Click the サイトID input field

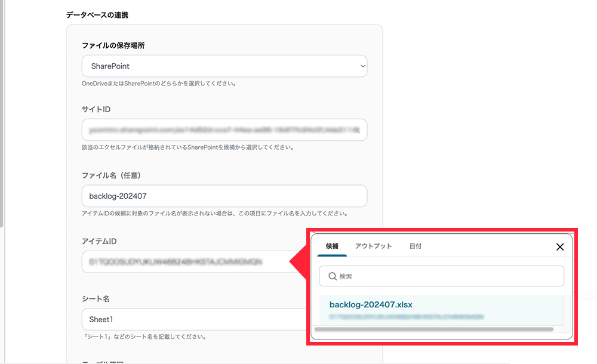pos(224,130)
